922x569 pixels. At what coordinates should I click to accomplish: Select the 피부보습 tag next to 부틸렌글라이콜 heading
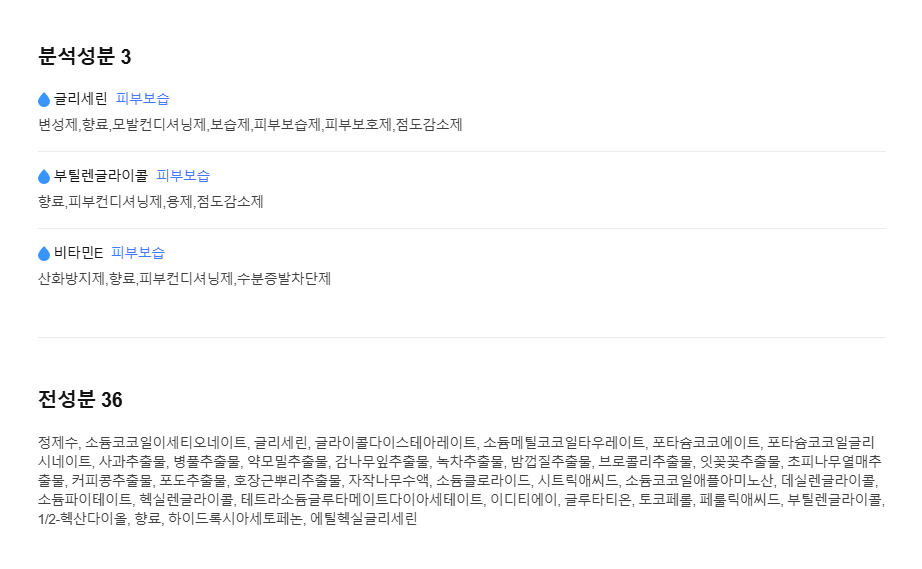pyautogui.click(x=183, y=176)
